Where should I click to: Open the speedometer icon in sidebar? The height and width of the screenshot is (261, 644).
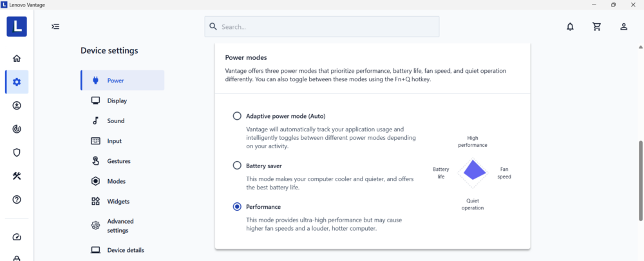[17, 237]
